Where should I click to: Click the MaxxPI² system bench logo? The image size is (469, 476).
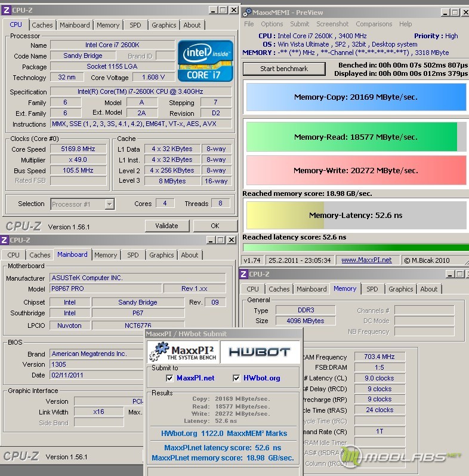184,352
